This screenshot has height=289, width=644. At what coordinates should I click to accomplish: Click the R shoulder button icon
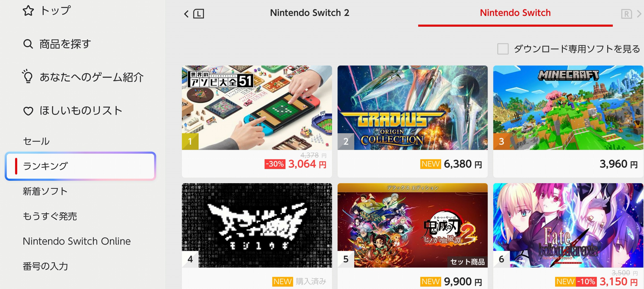pos(626,14)
